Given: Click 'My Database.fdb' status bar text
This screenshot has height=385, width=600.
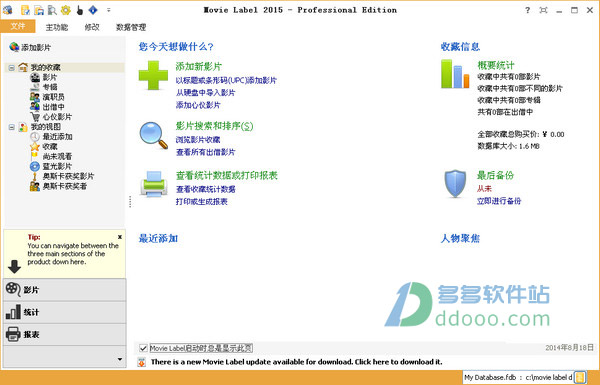Looking at the screenshot, I should (x=490, y=377).
